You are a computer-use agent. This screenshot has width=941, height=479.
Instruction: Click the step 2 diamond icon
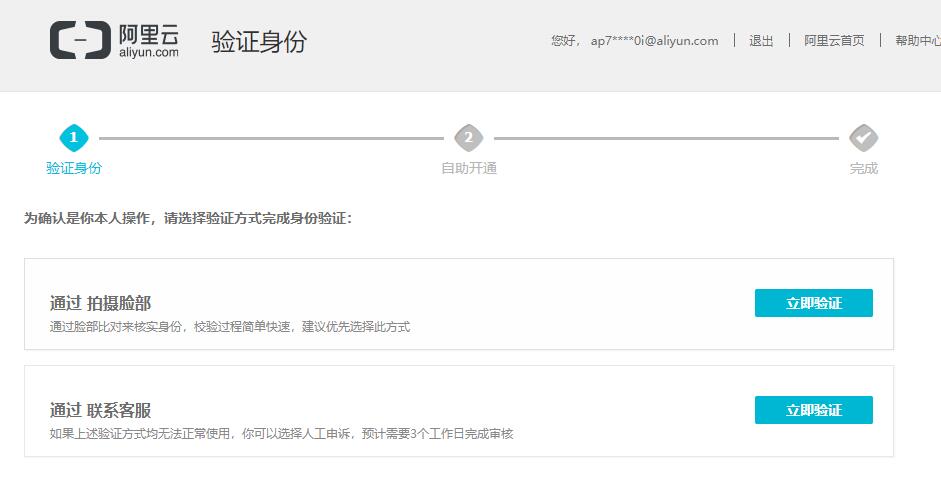(468, 138)
